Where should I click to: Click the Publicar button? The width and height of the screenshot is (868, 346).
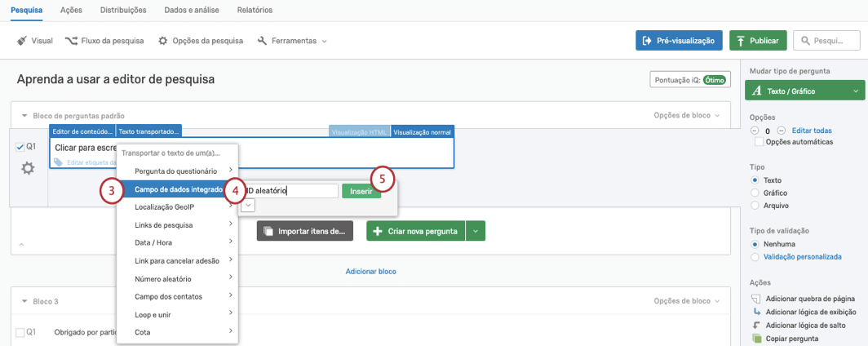pyautogui.click(x=758, y=41)
